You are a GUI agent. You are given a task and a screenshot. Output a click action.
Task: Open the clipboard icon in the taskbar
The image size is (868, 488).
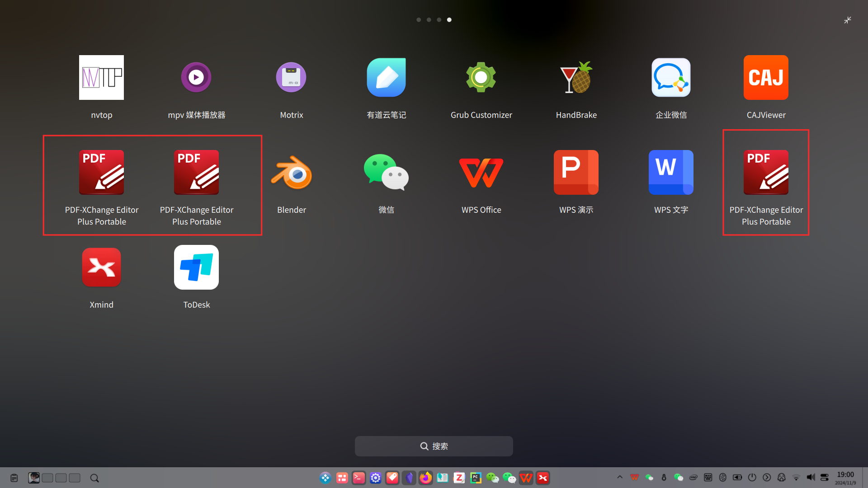14,478
